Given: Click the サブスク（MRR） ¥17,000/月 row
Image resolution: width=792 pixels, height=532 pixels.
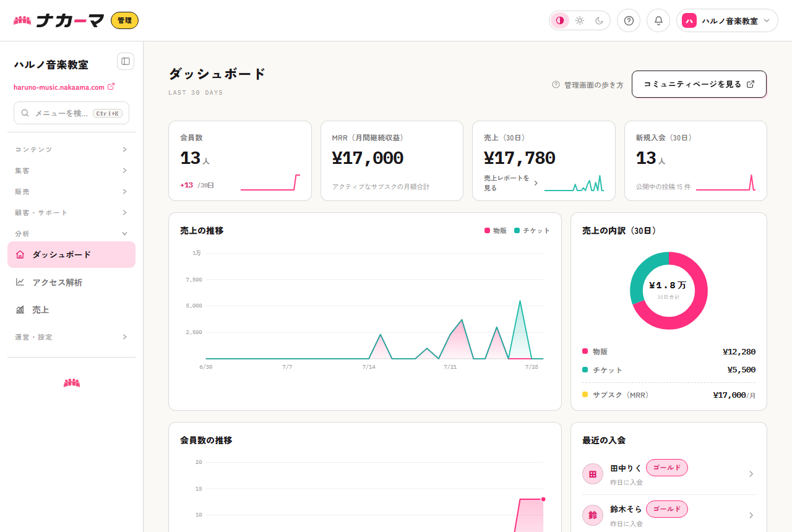Looking at the screenshot, I should 669,395.
